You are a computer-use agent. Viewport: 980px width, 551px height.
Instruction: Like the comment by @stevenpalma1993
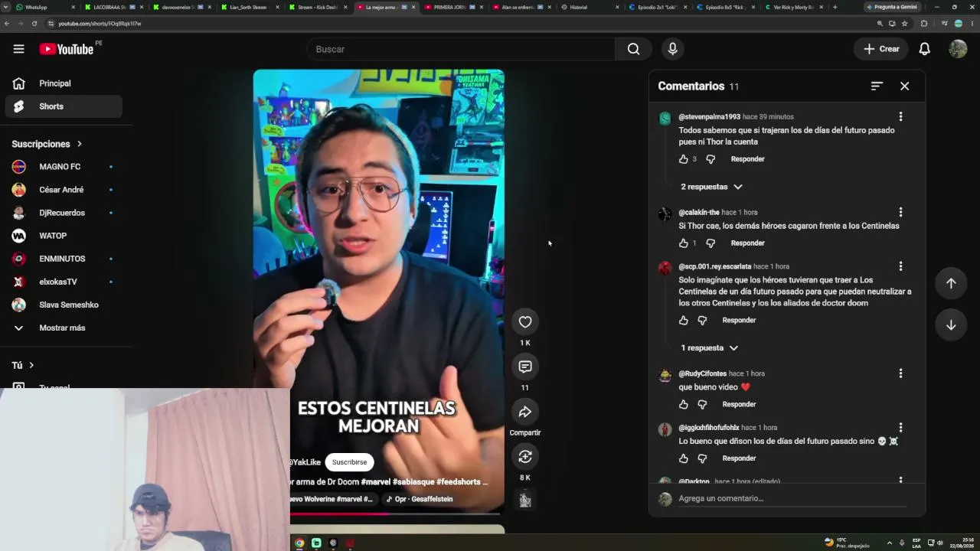684,159
